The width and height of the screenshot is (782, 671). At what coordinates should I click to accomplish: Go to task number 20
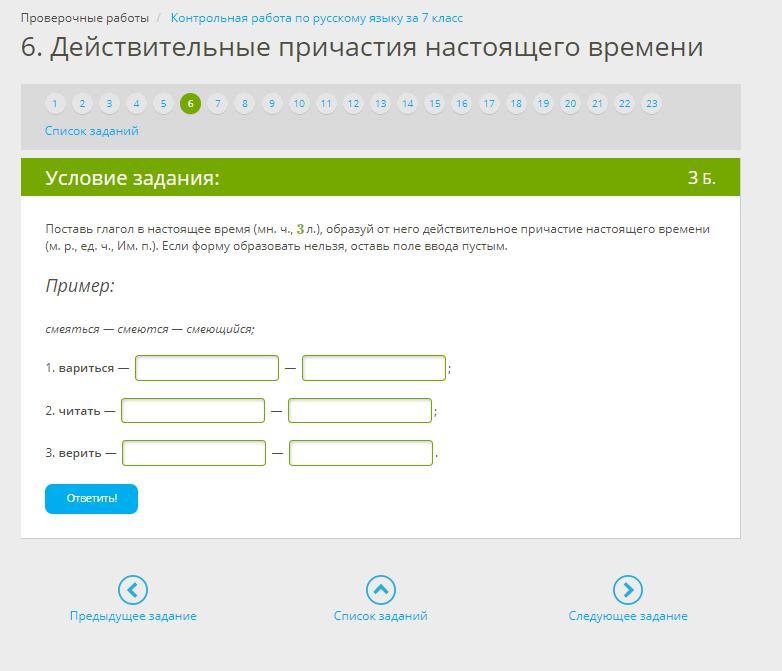tap(570, 104)
